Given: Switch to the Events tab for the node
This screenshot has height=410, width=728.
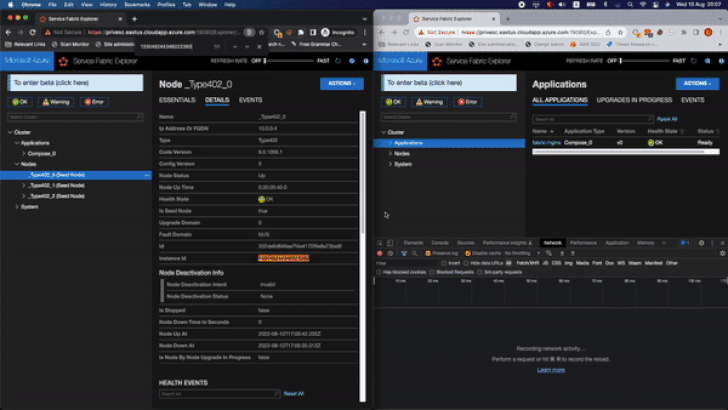Looking at the screenshot, I should [251, 100].
